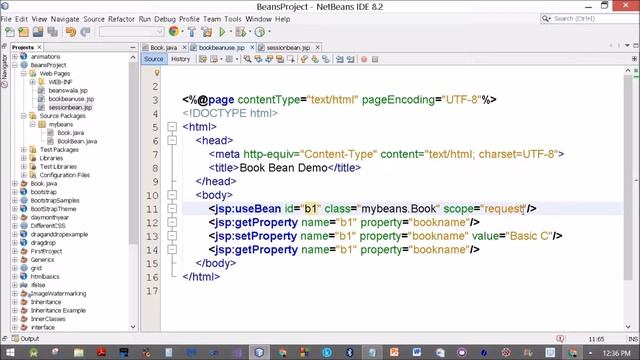Click the Debug Project toolbar icon
The width and height of the screenshot is (640, 360).
[241, 32]
